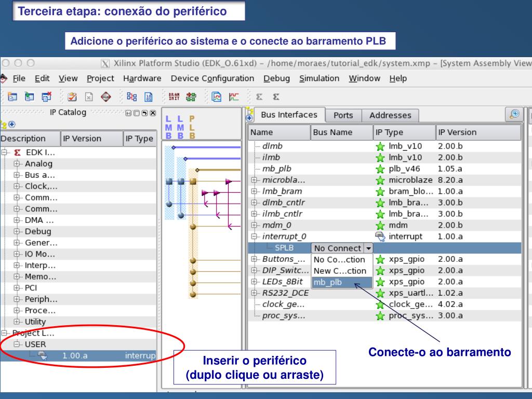Screen dimensions: 532x399
Task: Select the SPLB interface row
Action: coord(384,248)
